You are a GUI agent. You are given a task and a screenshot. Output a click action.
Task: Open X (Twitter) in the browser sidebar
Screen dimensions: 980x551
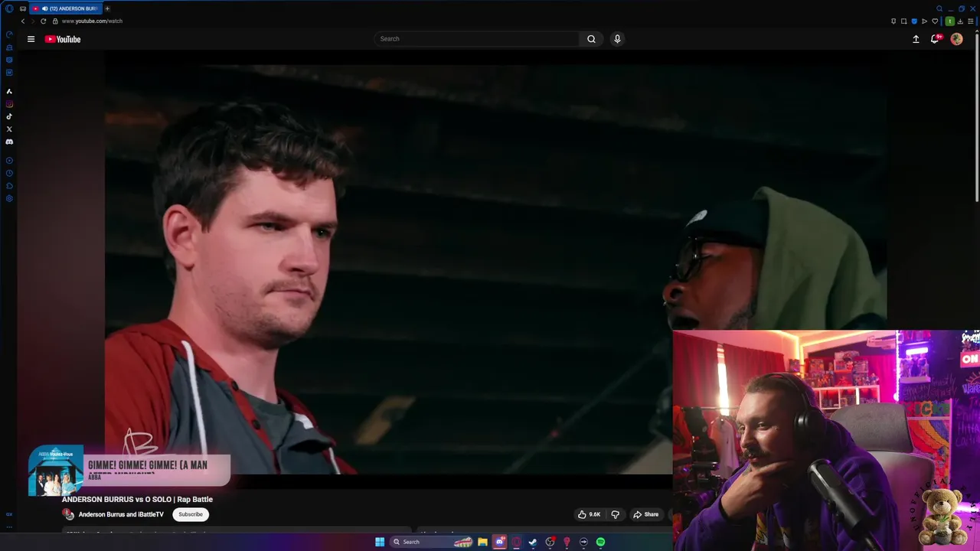point(9,129)
